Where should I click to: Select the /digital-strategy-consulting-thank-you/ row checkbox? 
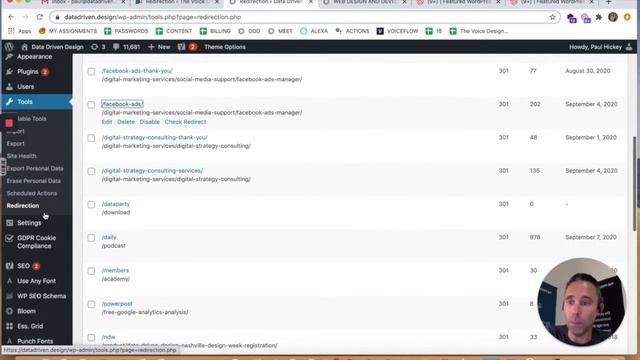[x=91, y=138]
